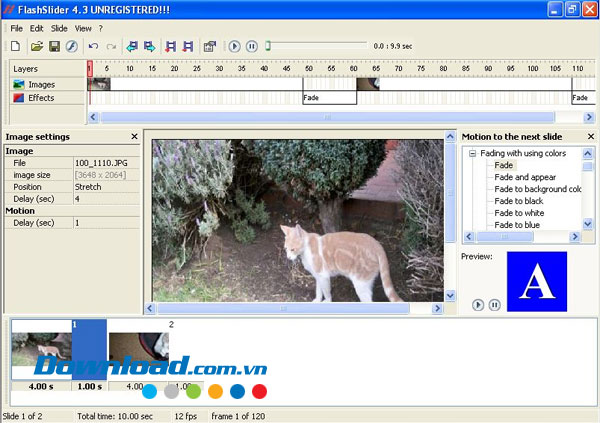Create a new project with the blank page icon

(x=16, y=46)
